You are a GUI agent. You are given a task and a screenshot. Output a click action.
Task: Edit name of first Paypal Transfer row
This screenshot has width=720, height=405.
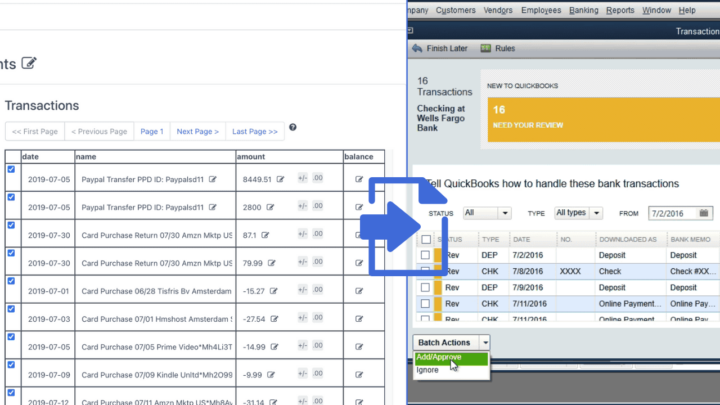(x=213, y=179)
